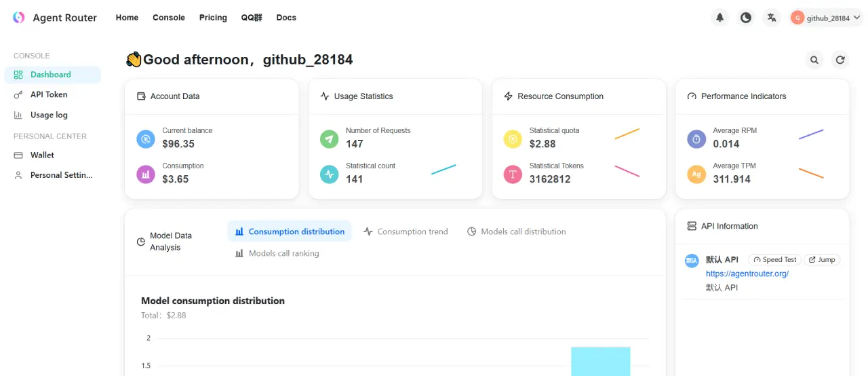Click the Resource Consumption lightning icon
The image size is (868, 376).
click(x=509, y=96)
